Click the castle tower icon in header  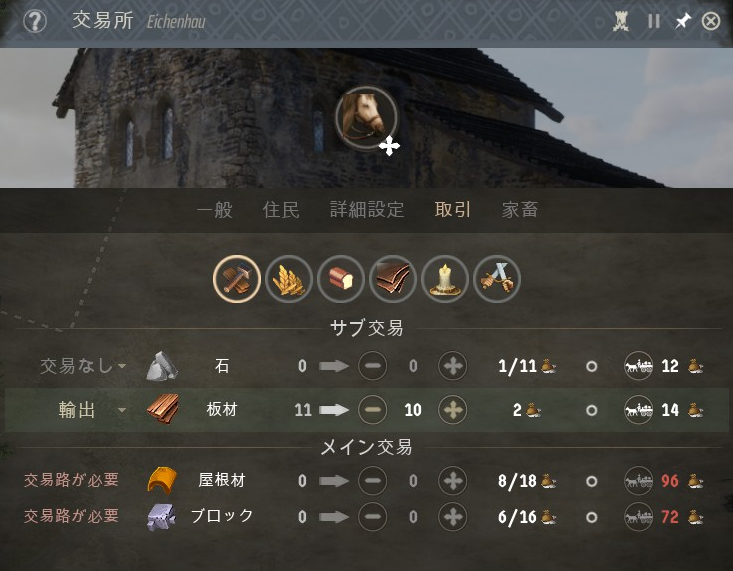coord(621,22)
